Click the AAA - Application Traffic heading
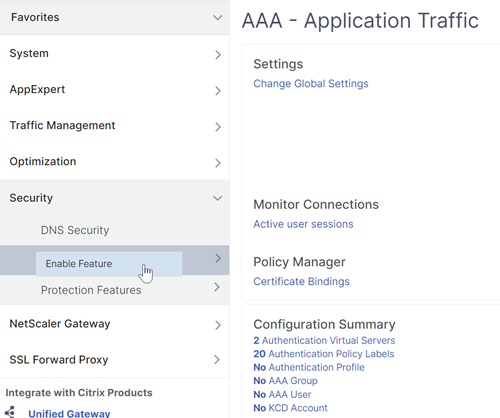The width and height of the screenshot is (500, 418). click(360, 21)
